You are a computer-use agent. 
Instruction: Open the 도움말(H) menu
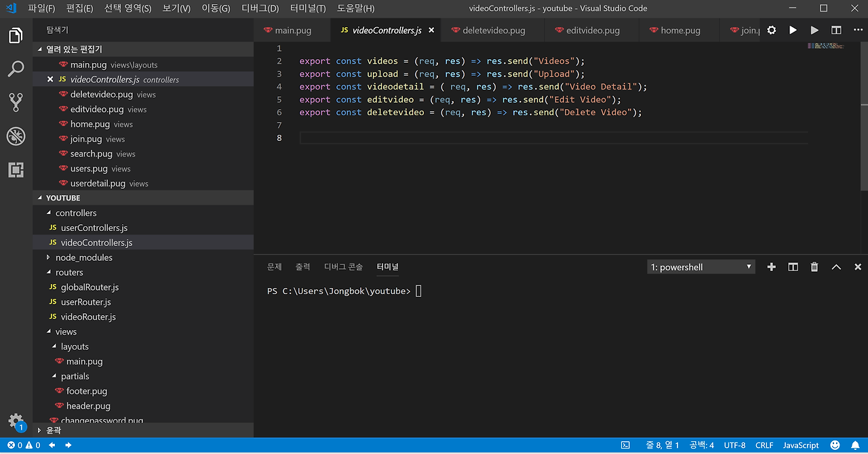(355, 8)
